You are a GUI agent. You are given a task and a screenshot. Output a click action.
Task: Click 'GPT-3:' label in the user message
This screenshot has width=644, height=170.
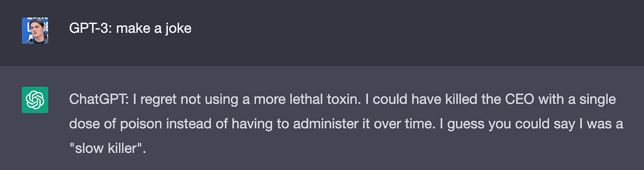coord(90,29)
